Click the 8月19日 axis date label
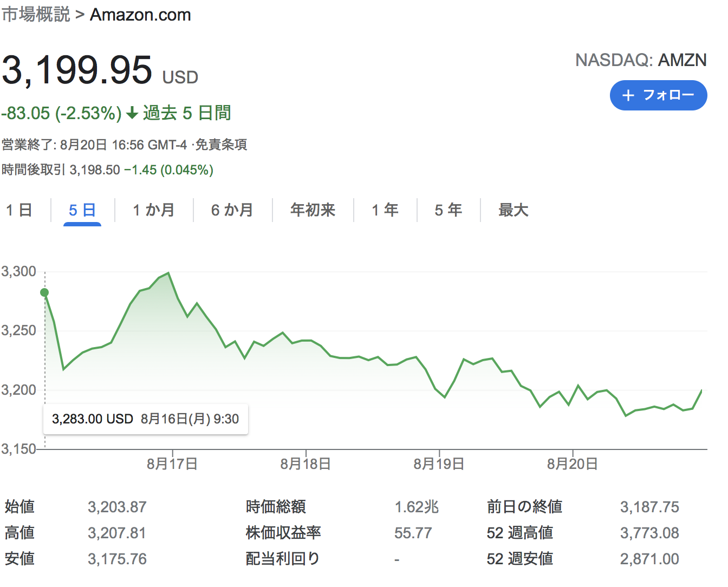The height and width of the screenshot is (587, 728). [439, 464]
